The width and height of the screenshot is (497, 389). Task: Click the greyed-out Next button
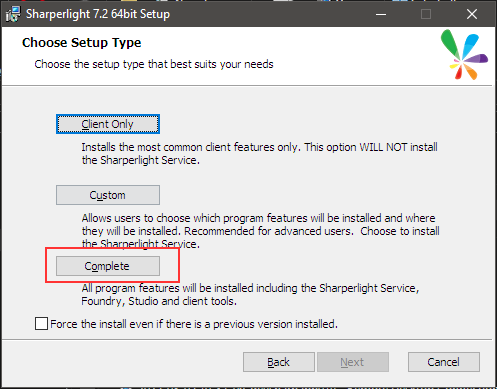(x=353, y=362)
